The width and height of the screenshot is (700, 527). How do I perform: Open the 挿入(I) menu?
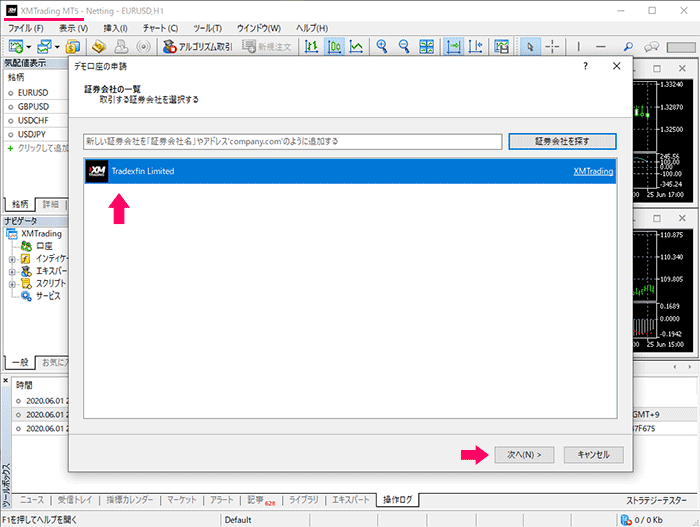115,28
